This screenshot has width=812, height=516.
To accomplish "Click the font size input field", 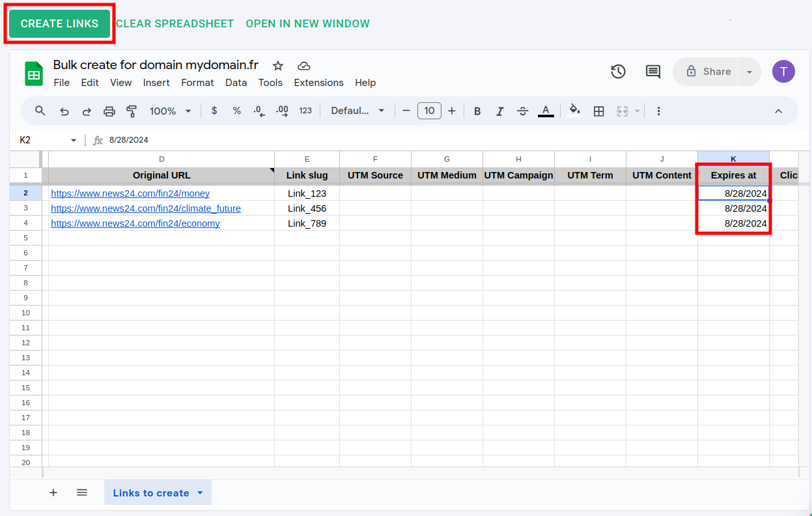I will pyautogui.click(x=429, y=111).
